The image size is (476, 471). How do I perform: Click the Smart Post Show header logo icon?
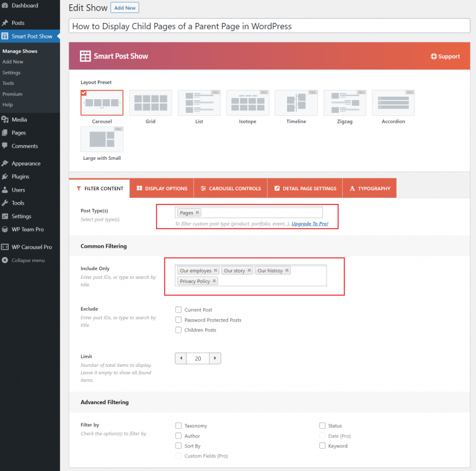pos(86,56)
